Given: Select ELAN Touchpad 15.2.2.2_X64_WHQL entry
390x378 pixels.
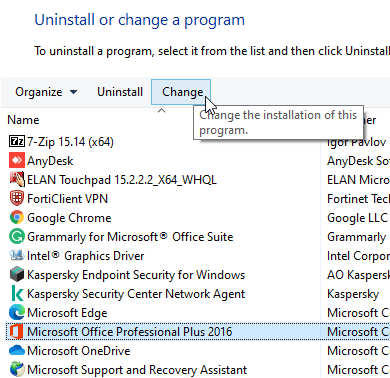Looking at the screenshot, I should (x=122, y=180).
